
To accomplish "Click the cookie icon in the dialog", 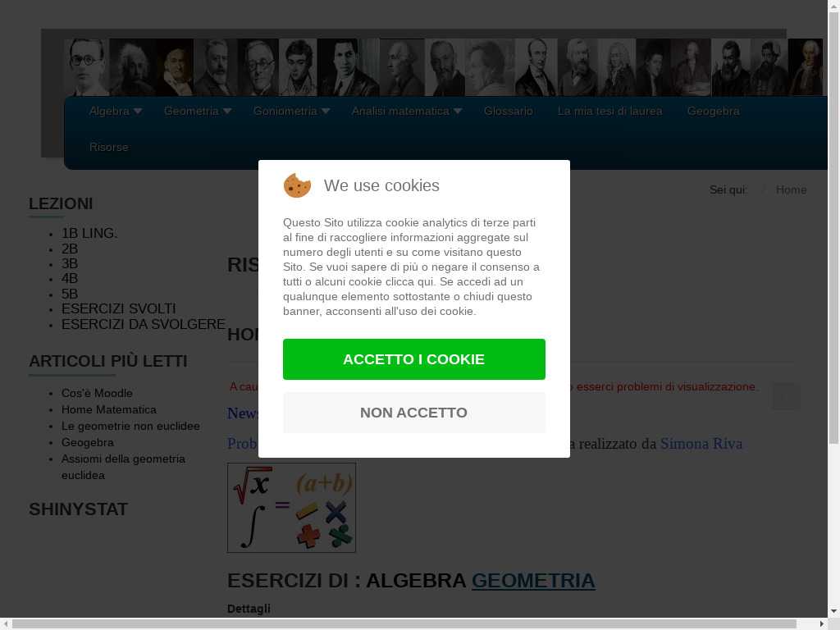I will (x=297, y=185).
